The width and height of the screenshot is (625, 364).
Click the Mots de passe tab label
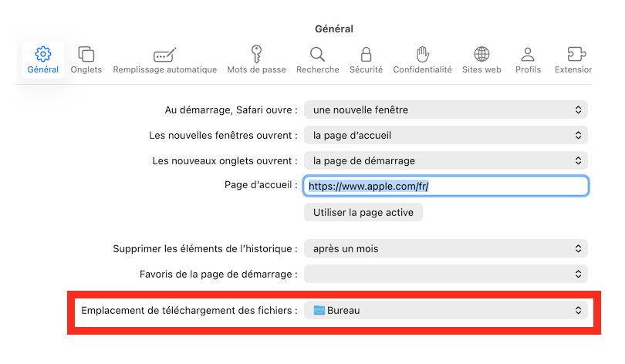tap(256, 69)
